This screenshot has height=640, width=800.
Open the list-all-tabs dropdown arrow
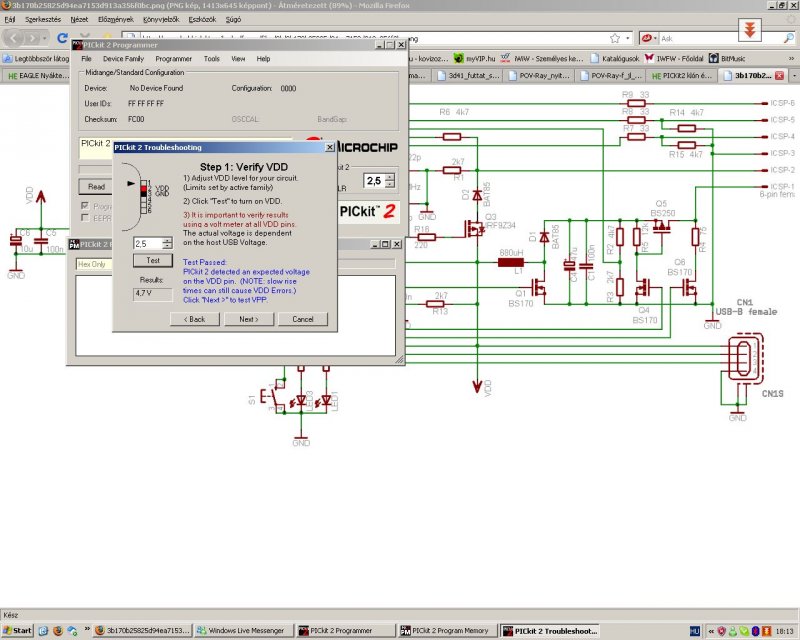tap(794, 76)
